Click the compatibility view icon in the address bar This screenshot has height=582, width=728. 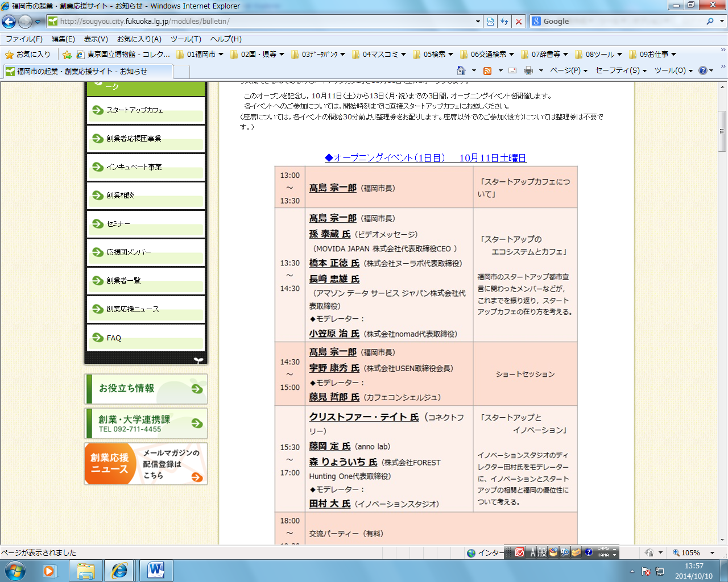pyautogui.click(x=490, y=22)
